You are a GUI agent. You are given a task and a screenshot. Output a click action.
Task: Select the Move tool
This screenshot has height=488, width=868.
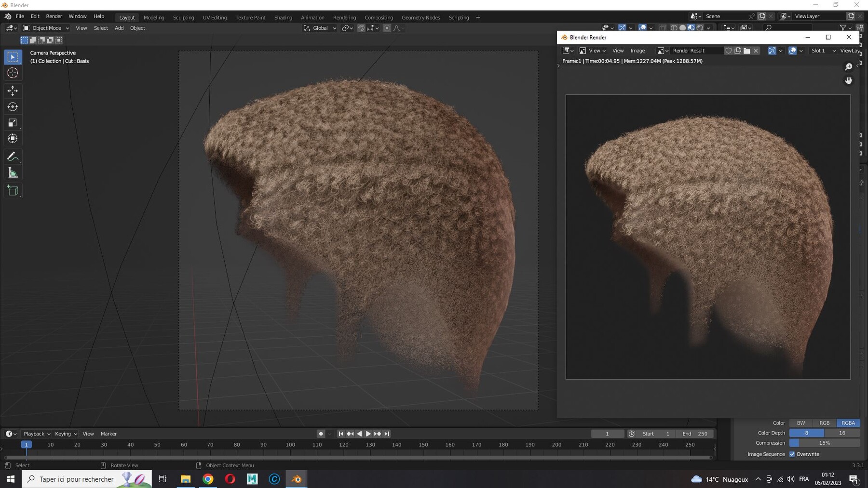(x=13, y=91)
